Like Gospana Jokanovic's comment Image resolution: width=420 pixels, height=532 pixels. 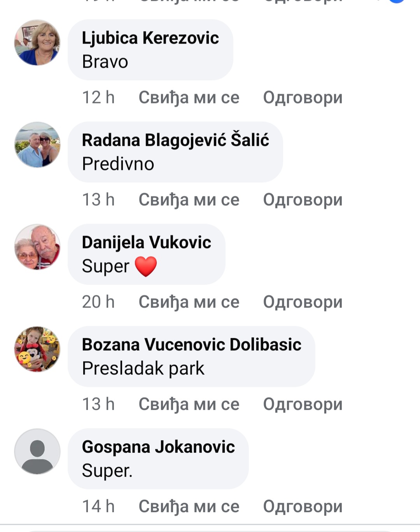189,507
